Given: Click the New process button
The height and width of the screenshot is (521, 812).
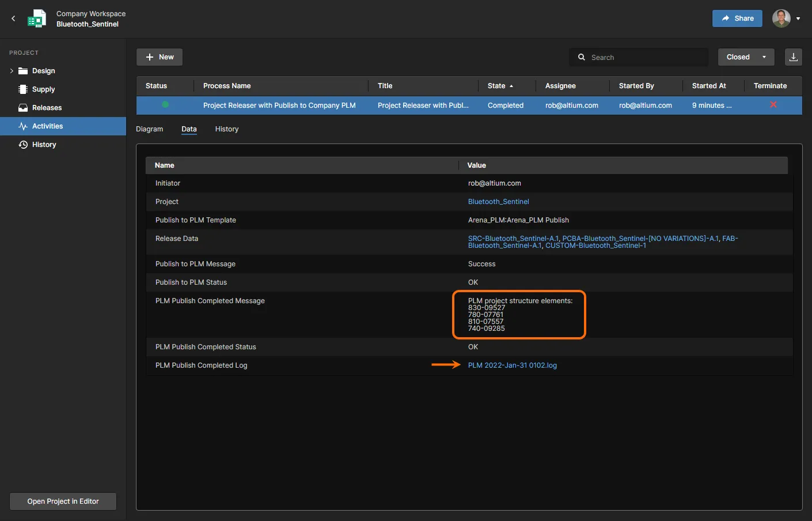Looking at the screenshot, I should click(160, 57).
